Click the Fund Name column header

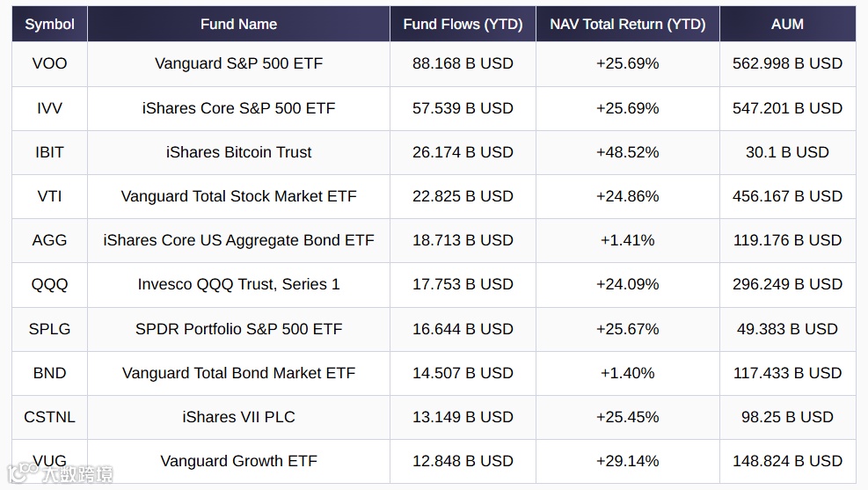coord(238,24)
